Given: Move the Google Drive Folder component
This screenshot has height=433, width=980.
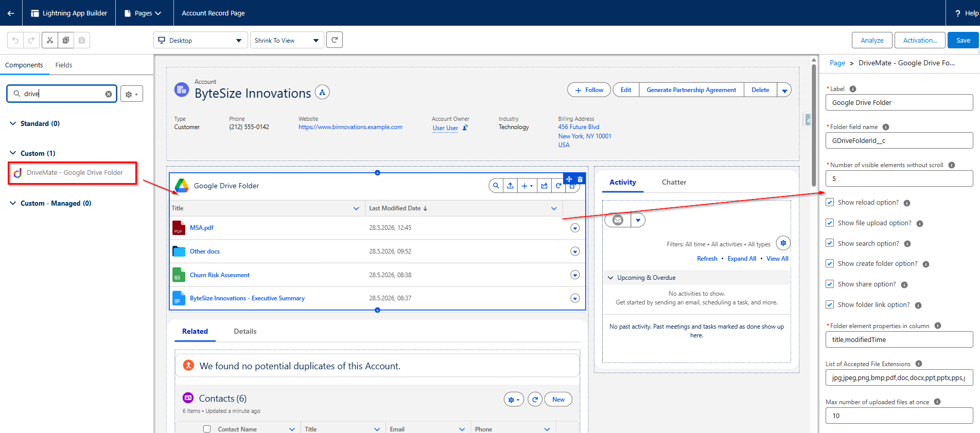Looking at the screenshot, I should point(569,179).
